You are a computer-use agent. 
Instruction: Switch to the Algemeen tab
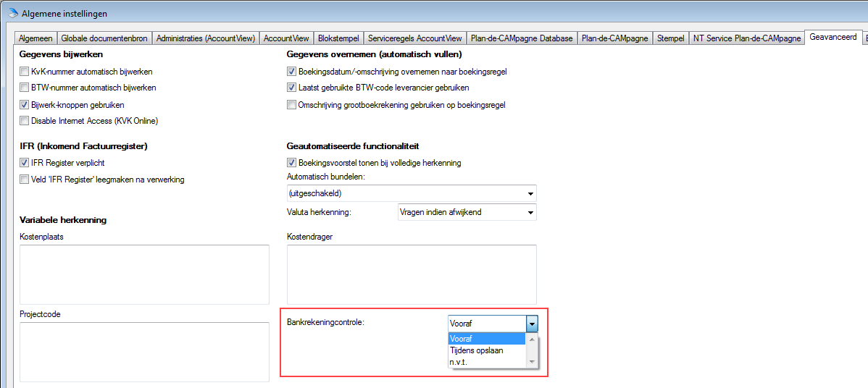pyautogui.click(x=36, y=38)
